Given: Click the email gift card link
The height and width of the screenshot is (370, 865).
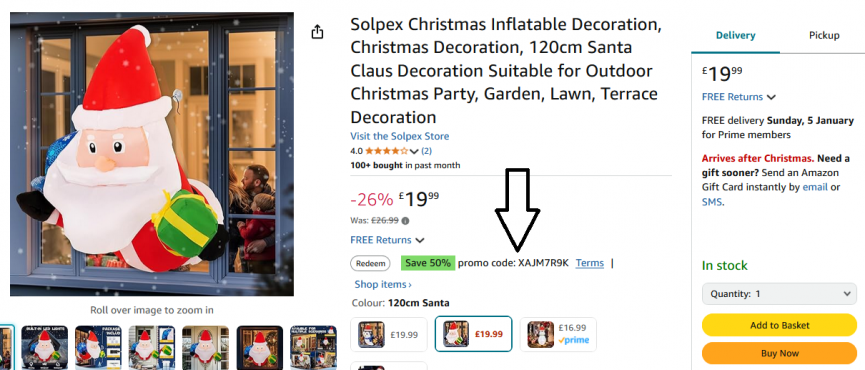Looking at the screenshot, I should tap(815, 187).
